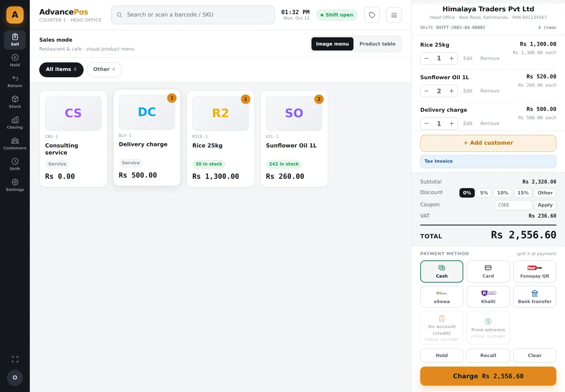
Task: Increase Sunflower Oil 1L quantity
Action: click(451, 91)
